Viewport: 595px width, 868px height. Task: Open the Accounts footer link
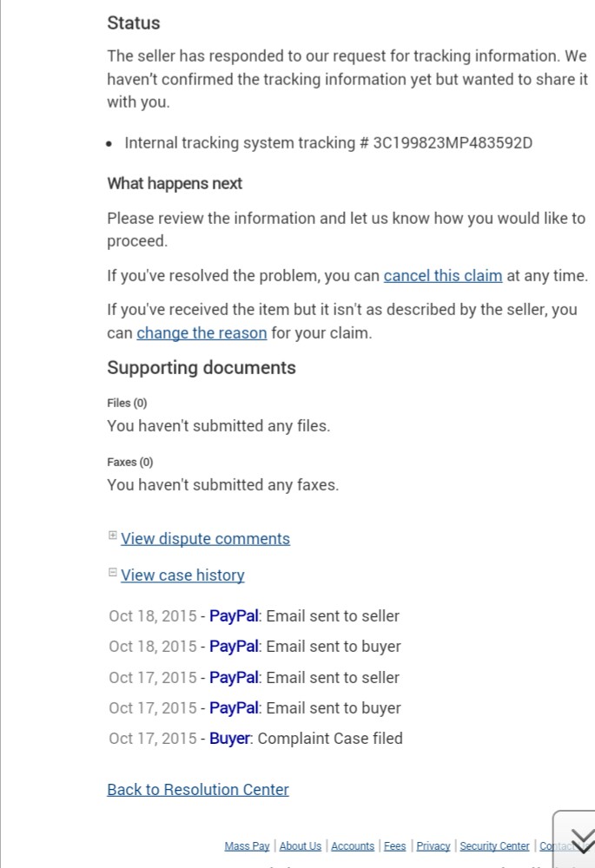coord(353,846)
